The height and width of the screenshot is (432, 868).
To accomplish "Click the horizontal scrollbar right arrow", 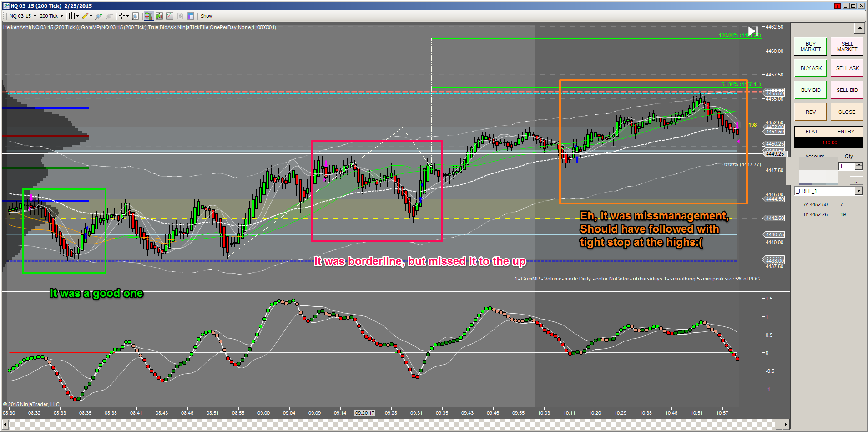I will (786, 425).
